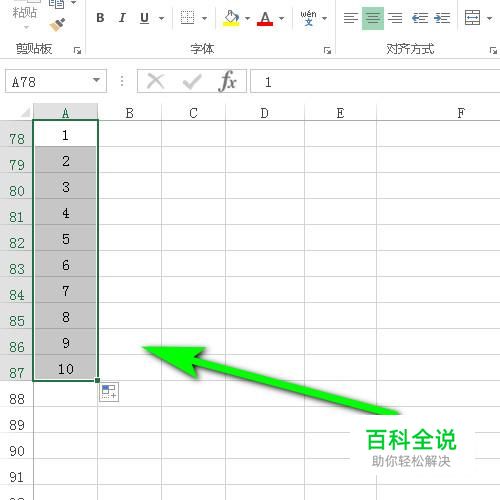The image size is (500, 500).
Task: Select column F header
Action: [461, 113]
